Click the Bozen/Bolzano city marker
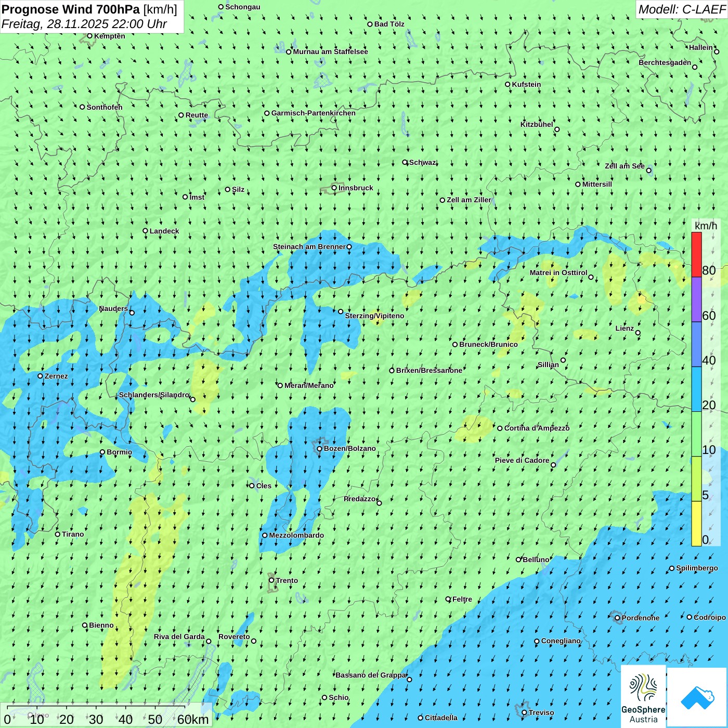 point(320,448)
